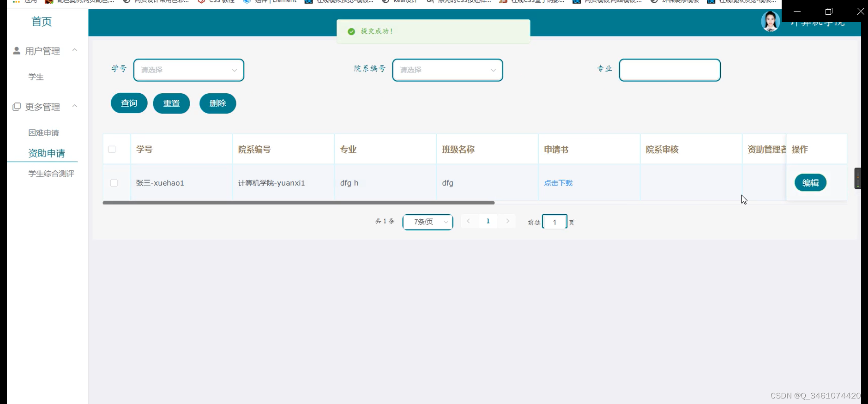Close the browser window
The height and width of the screenshot is (404, 868).
[861, 11]
